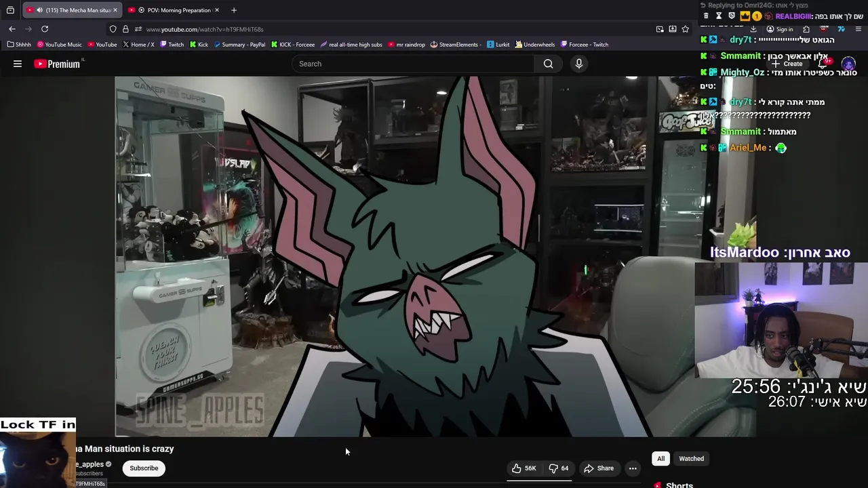Viewport: 868px width, 488px height.
Task: Open site permissions icon in address bar
Action: point(138,29)
